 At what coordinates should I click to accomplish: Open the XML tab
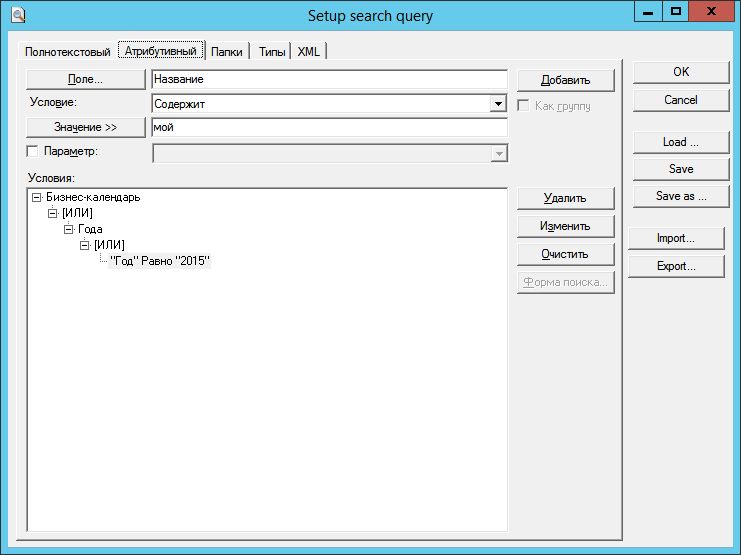coord(309,51)
